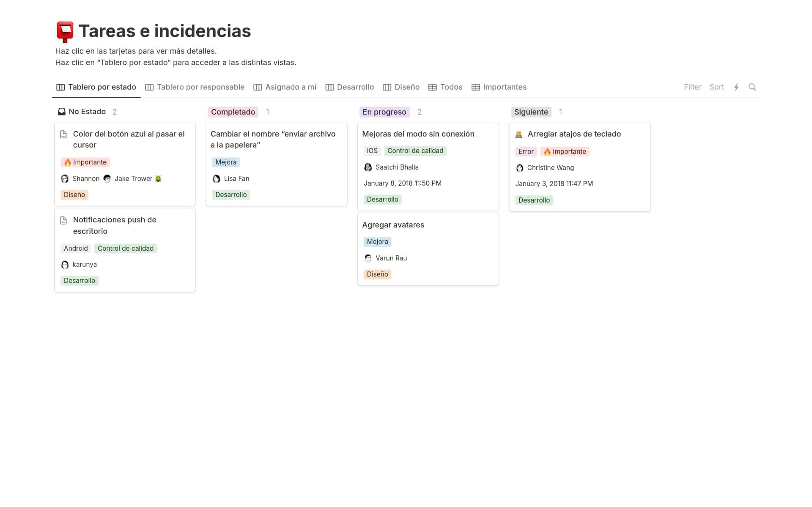Click the search magnifier icon
This screenshot has height=507, width=812.
tap(752, 87)
